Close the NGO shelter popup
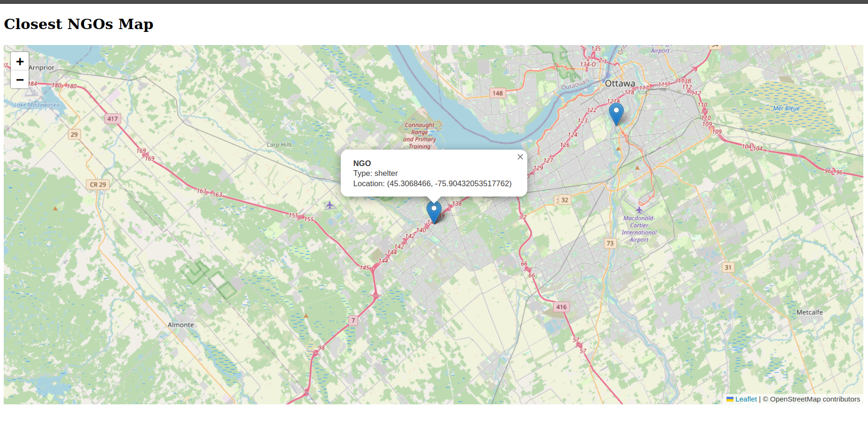The height and width of the screenshot is (432, 868). [520, 157]
